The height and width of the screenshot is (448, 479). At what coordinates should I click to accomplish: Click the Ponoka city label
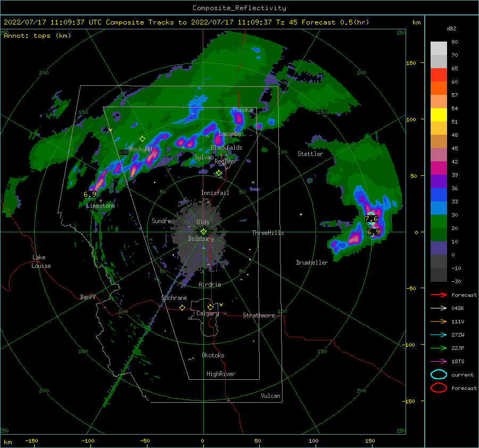point(243,110)
